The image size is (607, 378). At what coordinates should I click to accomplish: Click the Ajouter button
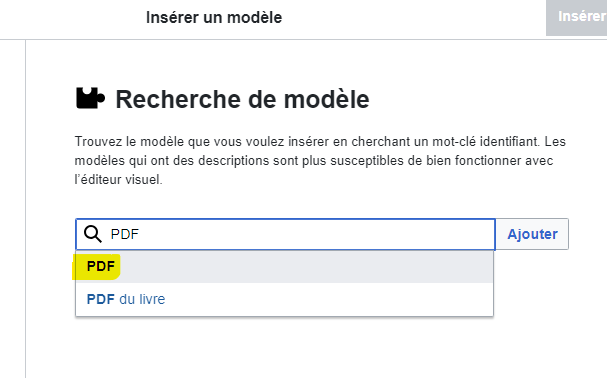point(532,234)
